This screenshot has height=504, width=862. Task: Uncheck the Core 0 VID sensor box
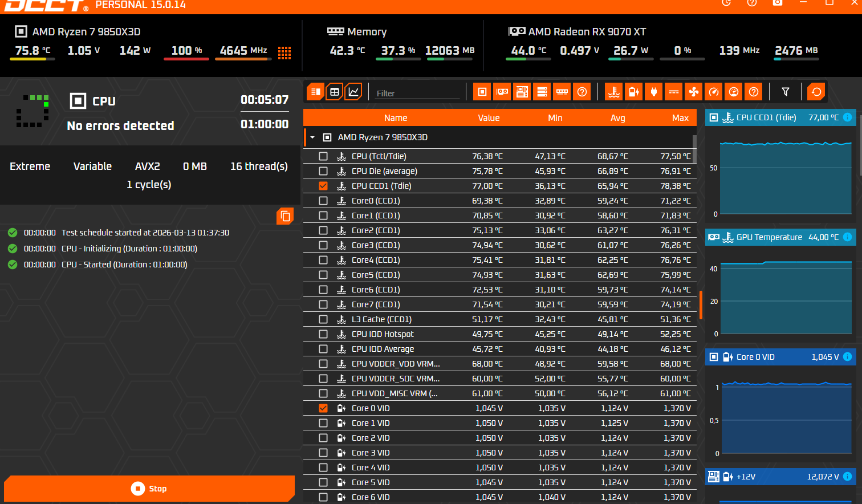coord(323,408)
